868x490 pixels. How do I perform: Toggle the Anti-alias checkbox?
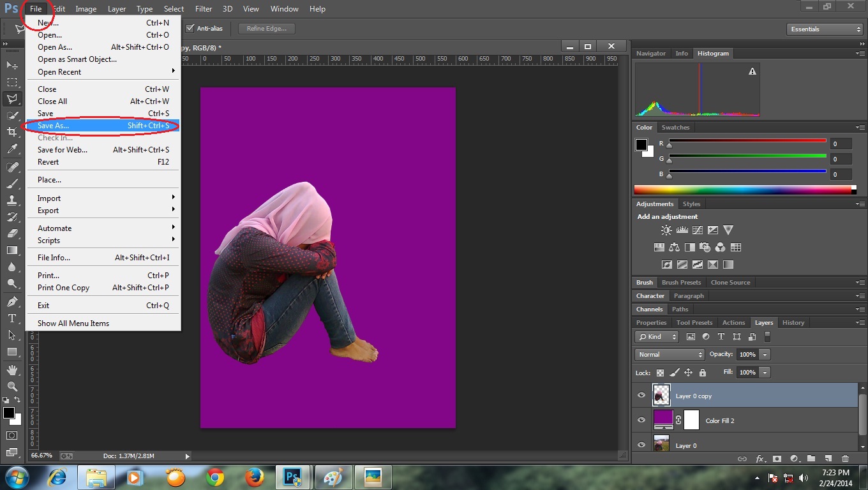pos(190,28)
